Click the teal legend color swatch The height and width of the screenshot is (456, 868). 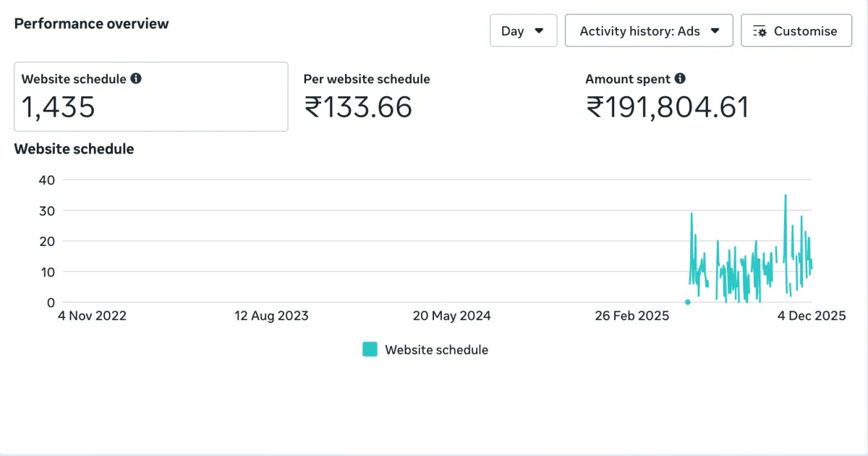coord(370,350)
